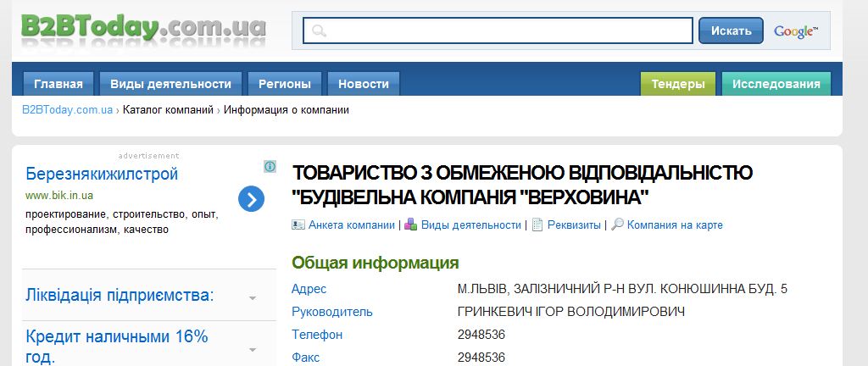This screenshot has width=868, height=366.
Task: Open the Исследования tab
Action: coord(776,84)
